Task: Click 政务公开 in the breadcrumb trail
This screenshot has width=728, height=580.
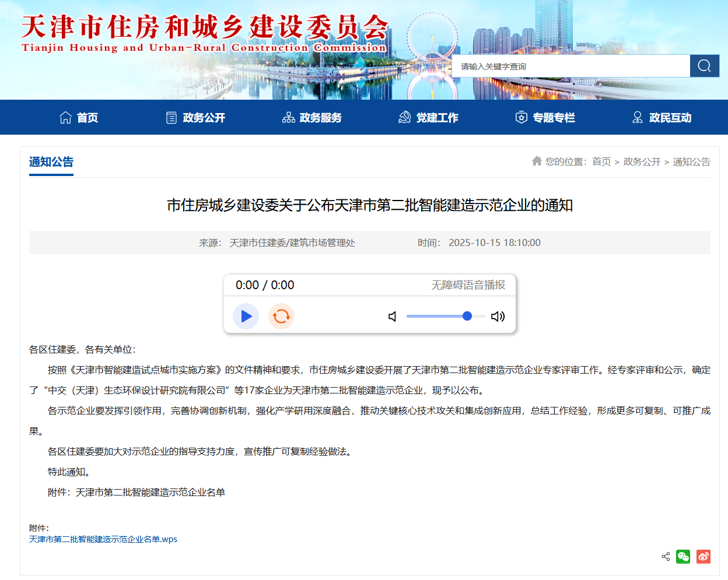Action: coord(642,161)
